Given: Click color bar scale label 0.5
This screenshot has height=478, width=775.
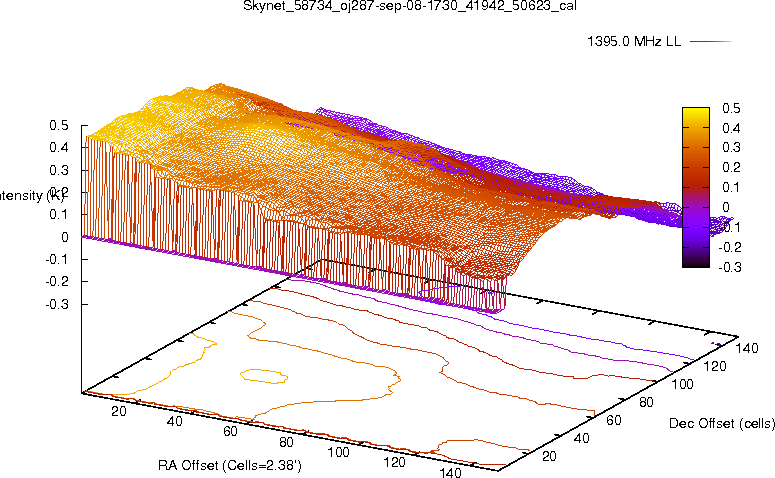Looking at the screenshot, I should pyautogui.click(x=731, y=108).
